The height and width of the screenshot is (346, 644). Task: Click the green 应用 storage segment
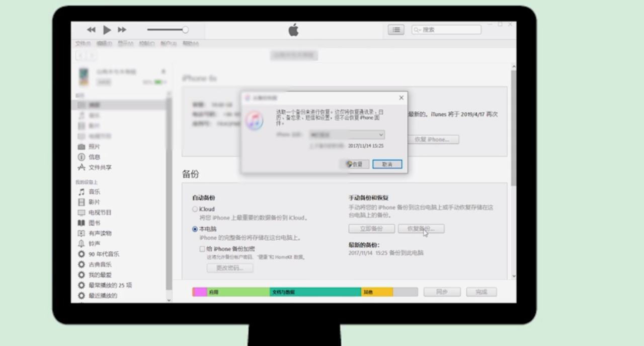[x=238, y=292]
